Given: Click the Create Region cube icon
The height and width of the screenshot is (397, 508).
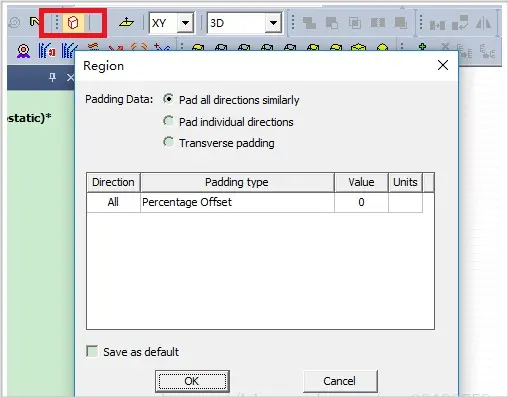Looking at the screenshot, I should (73, 23).
